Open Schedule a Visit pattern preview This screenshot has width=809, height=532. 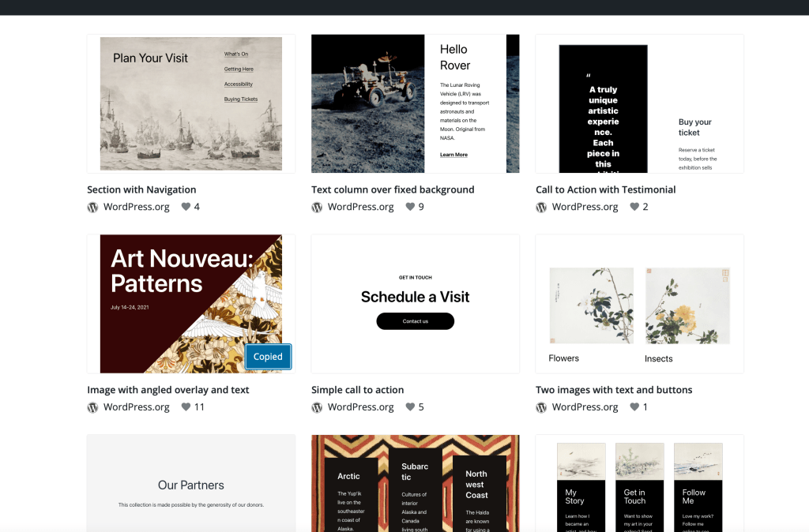pyautogui.click(x=416, y=304)
